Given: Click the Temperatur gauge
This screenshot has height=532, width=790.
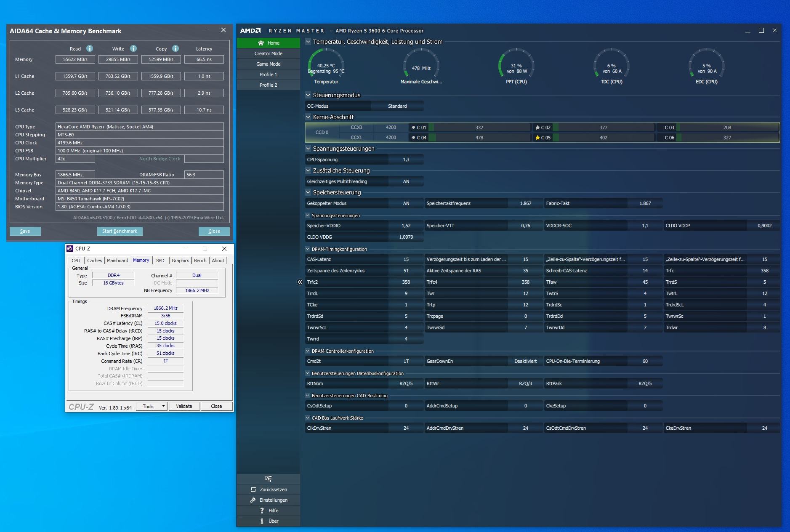Looking at the screenshot, I should (x=326, y=65).
